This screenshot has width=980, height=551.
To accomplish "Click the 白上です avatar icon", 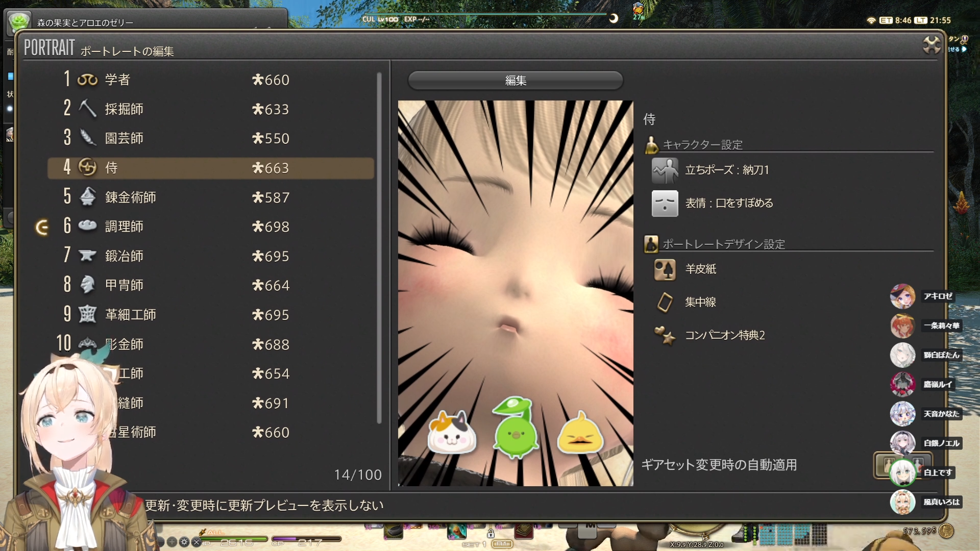I will (x=902, y=472).
